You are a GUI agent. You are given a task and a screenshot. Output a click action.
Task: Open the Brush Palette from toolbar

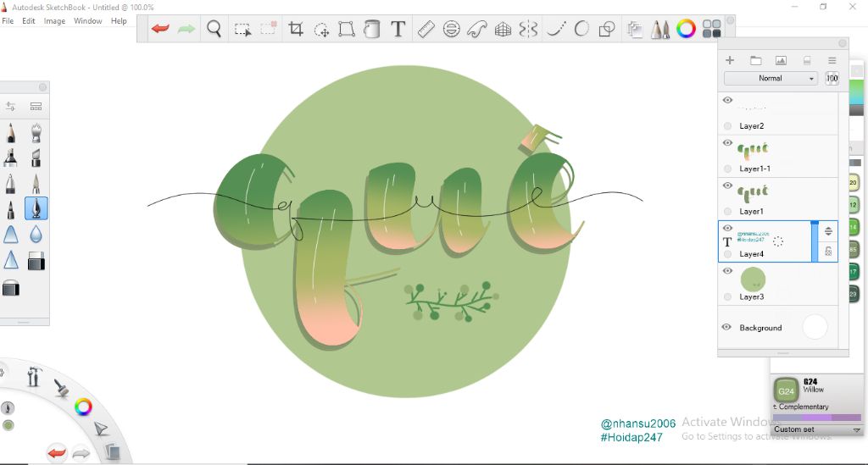(x=659, y=29)
